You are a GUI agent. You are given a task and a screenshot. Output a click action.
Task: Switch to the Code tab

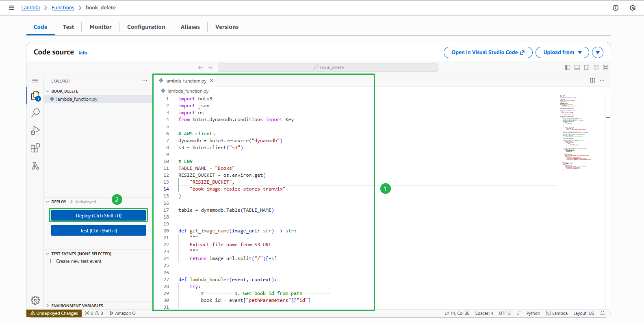pos(40,27)
